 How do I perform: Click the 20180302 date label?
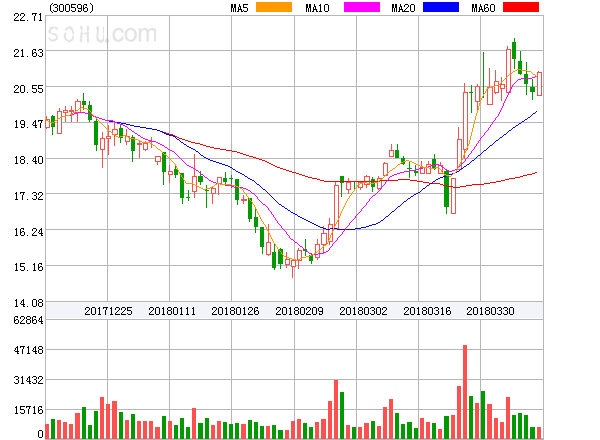click(363, 311)
